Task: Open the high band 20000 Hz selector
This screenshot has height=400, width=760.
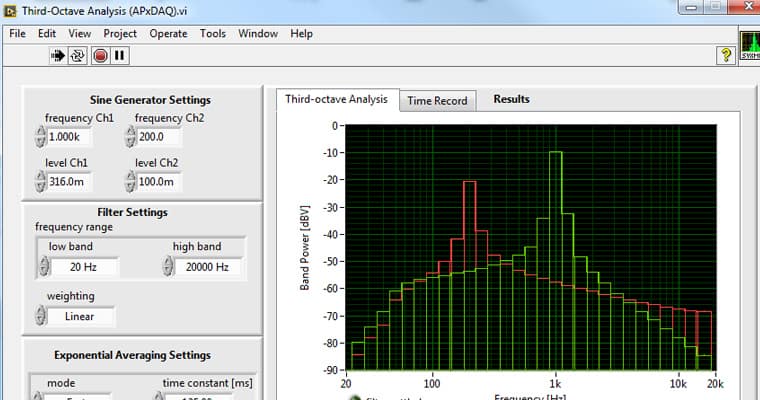Action: pos(209,267)
